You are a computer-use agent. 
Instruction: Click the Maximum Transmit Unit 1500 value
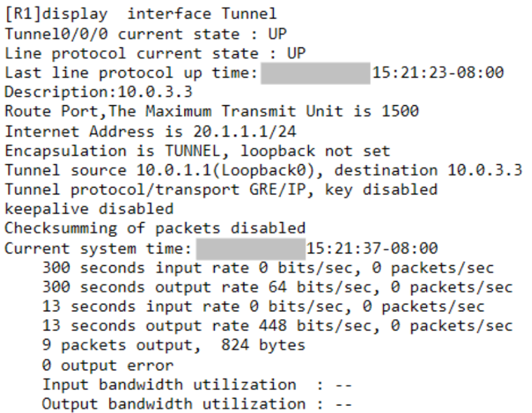pyautogui.click(x=400, y=111)
